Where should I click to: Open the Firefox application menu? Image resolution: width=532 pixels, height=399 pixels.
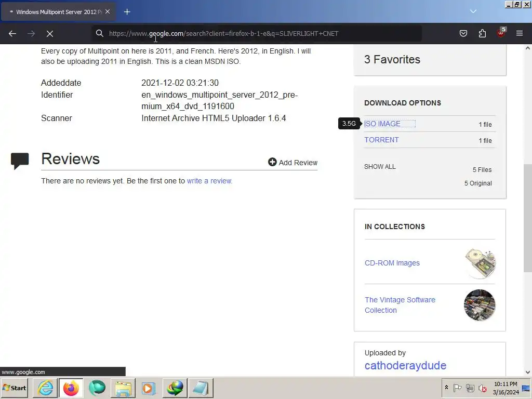520,33
